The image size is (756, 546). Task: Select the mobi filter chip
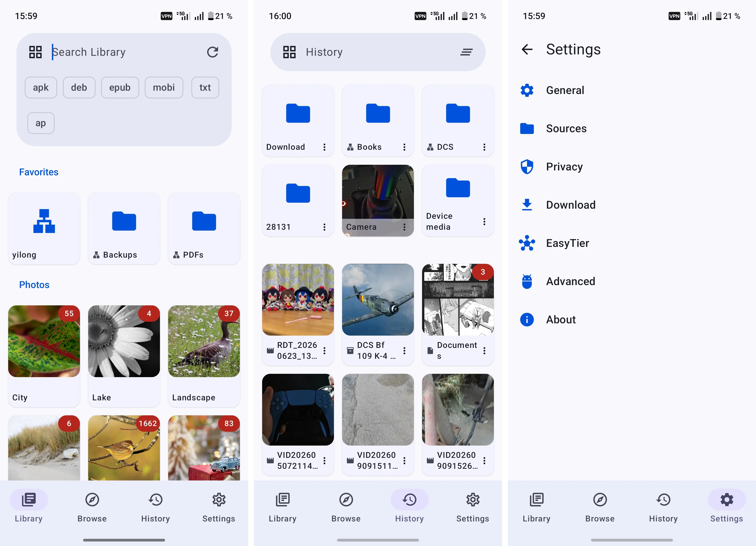click(x=164, y=88)
